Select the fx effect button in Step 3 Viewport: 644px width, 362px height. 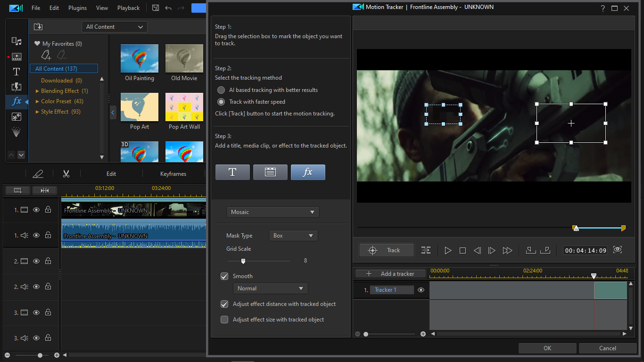308,173
